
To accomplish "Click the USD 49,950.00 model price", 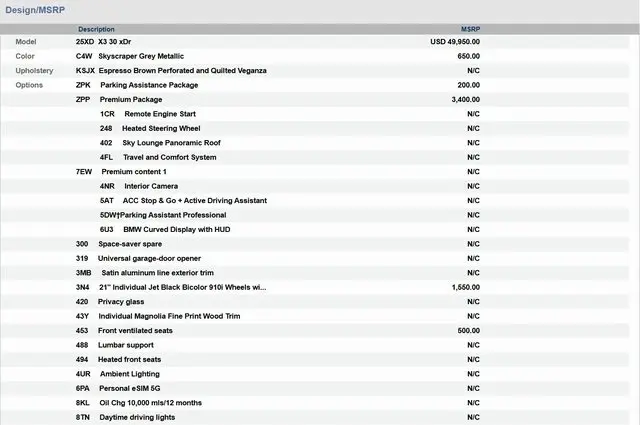I will coord(455,42).
